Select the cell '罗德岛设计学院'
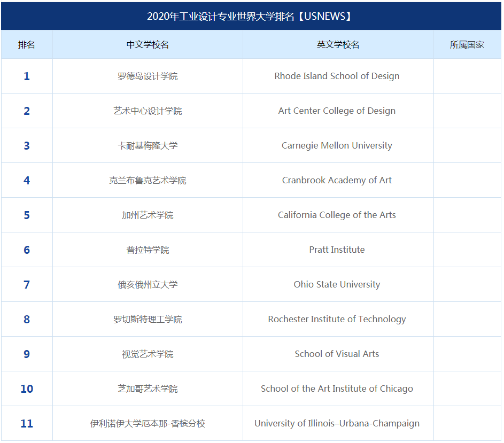The width and height of the screenshot is (504, 443). [x=148, y=76]
